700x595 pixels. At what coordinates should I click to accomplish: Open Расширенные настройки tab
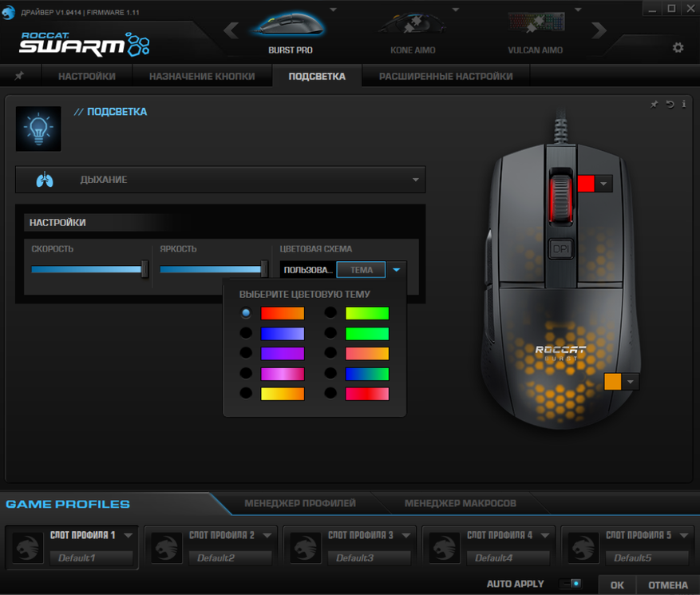click(446, 77)
